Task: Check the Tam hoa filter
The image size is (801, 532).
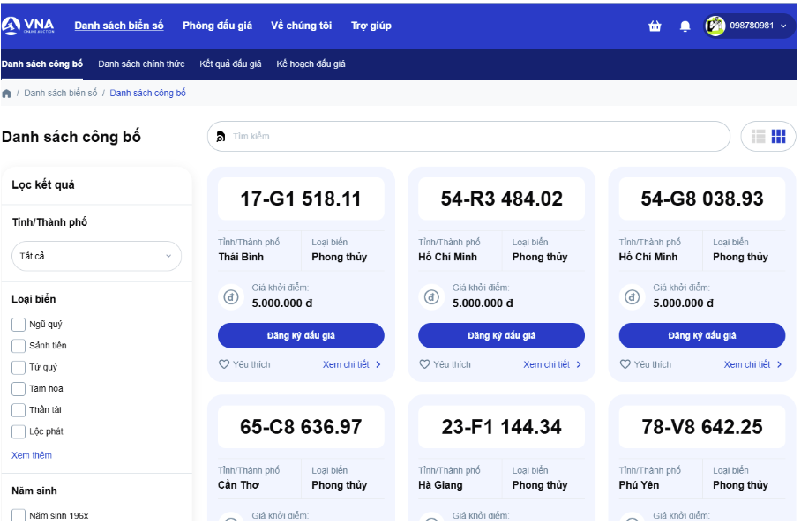Action: tap(19, 388)
